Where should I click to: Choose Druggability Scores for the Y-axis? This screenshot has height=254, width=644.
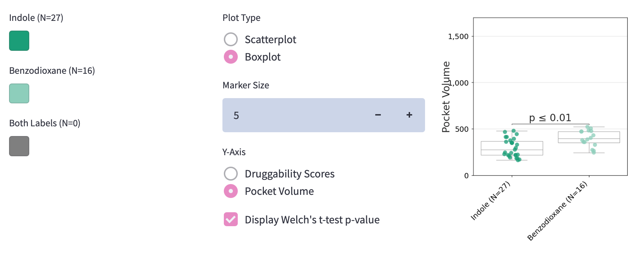click(231, 174)
